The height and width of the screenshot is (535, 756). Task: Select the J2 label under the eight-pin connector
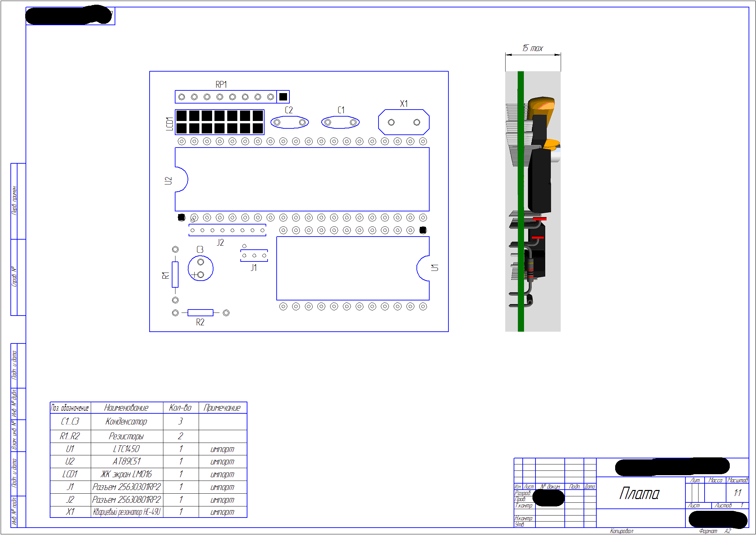click(x=220, y=243)
